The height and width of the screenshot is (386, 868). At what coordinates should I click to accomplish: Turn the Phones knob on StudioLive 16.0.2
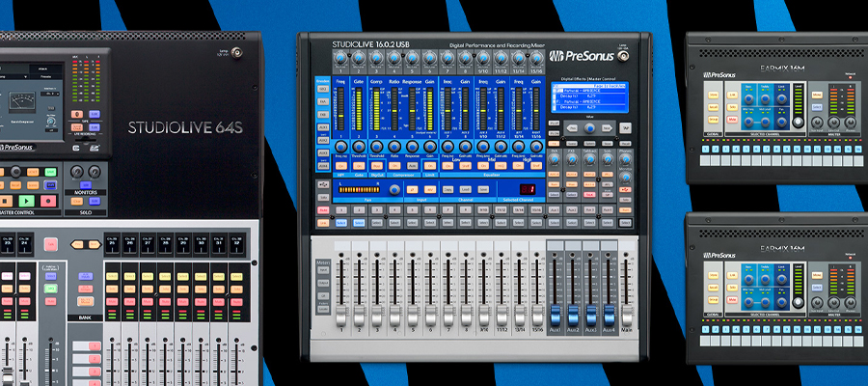click(626, 159)
